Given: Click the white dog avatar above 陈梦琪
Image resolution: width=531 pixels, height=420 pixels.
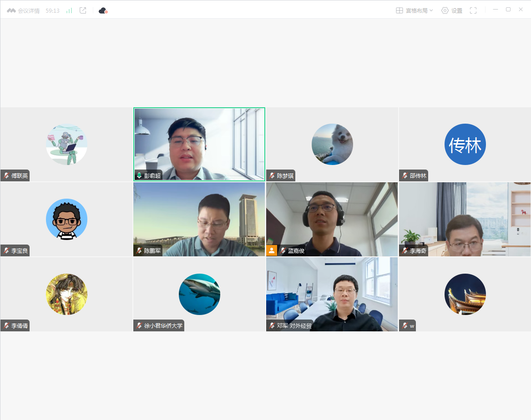Looking at the screenshot, I should coord(332,145).
